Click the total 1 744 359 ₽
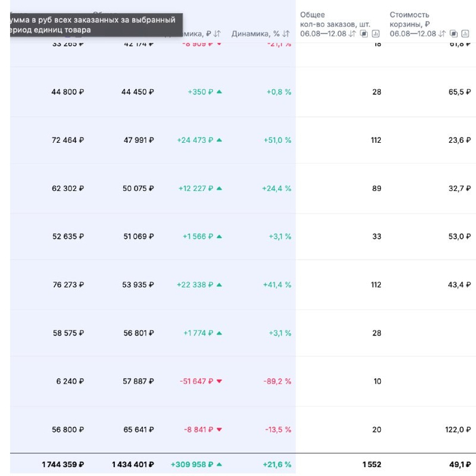476x476 pixels. (63, 464)
